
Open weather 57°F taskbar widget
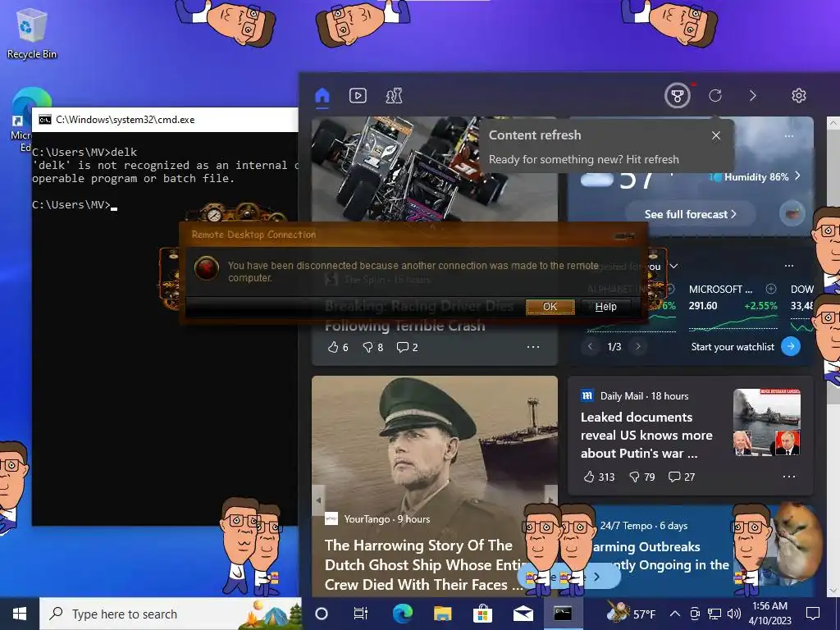(x=631, y=614)
